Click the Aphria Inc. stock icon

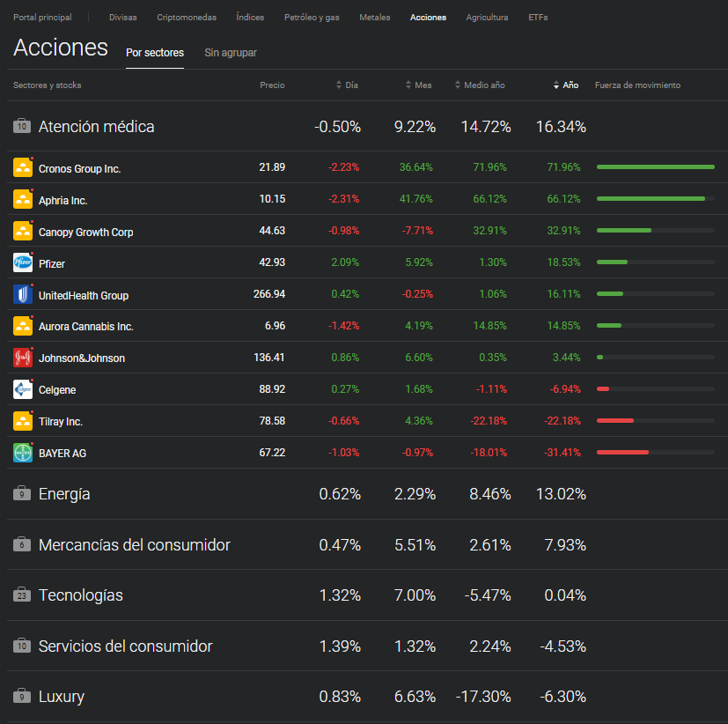pos(23,199)
